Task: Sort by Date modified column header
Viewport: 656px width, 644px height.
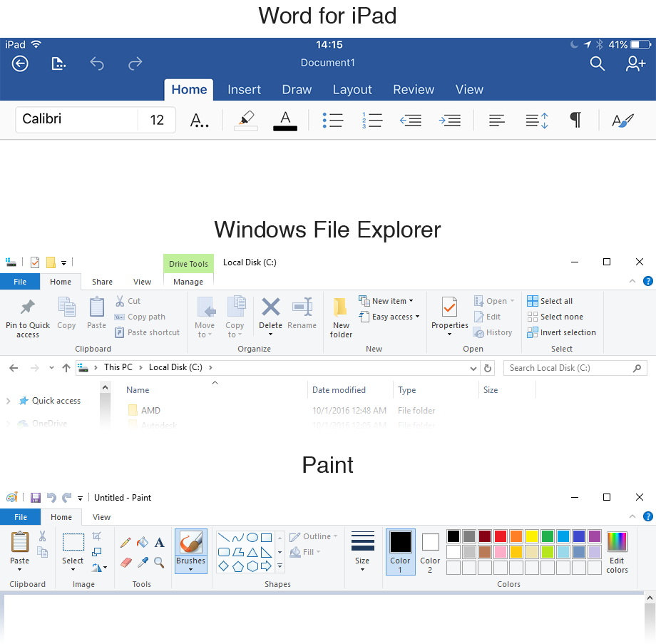Action: [x=339, y=390]
